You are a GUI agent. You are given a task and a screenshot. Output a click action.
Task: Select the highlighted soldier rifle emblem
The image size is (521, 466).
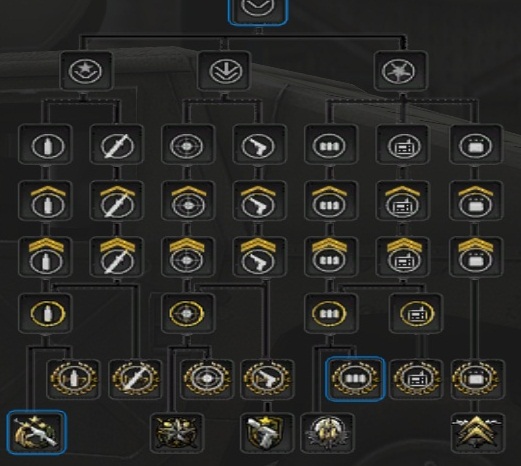tap(36, 433)
